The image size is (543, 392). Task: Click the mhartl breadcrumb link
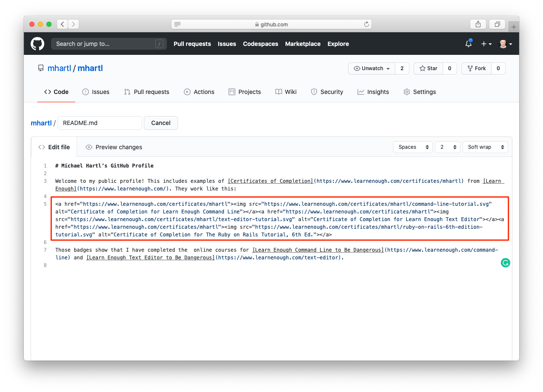[41, 123]
